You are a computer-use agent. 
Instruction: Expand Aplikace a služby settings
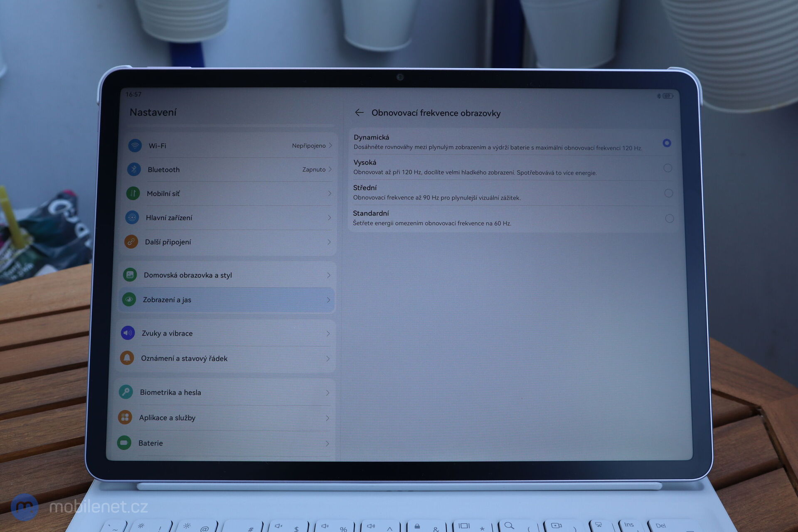click(x=329, y=418)
